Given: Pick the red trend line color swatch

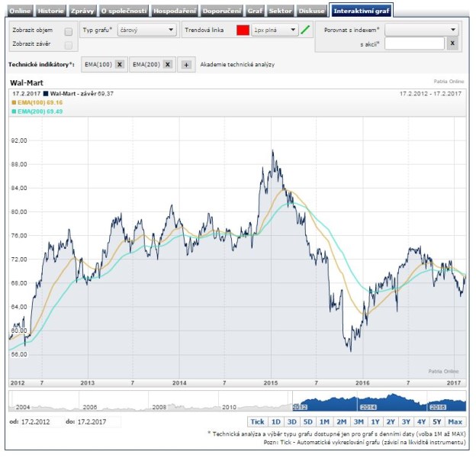Looking at the screenshot, I should [x=243, y=31].
